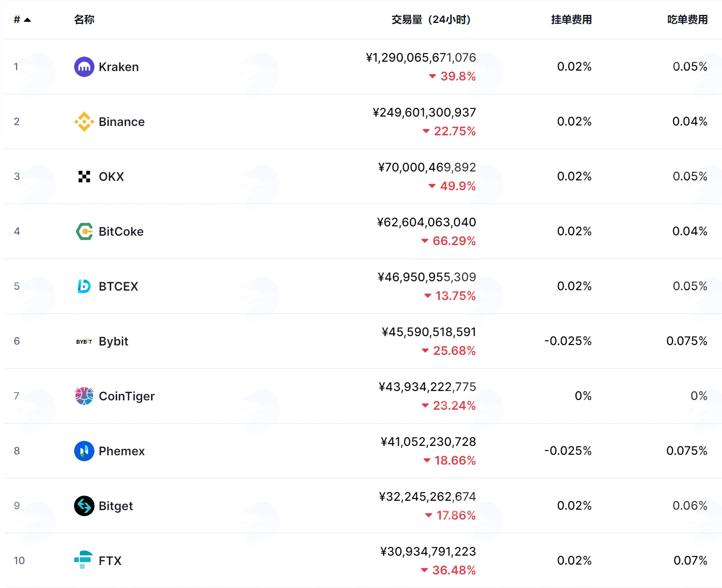This screenshot has height=588, width=722.
Task: Click the FTX teal logo icon
Action: [x=83, y=560]
